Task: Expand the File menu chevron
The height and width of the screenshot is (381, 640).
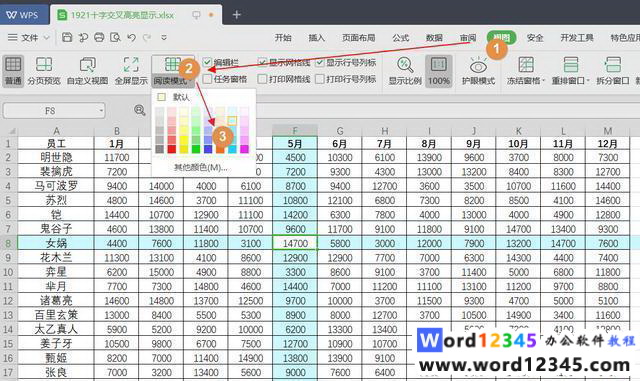Action: tap(47, 38)
